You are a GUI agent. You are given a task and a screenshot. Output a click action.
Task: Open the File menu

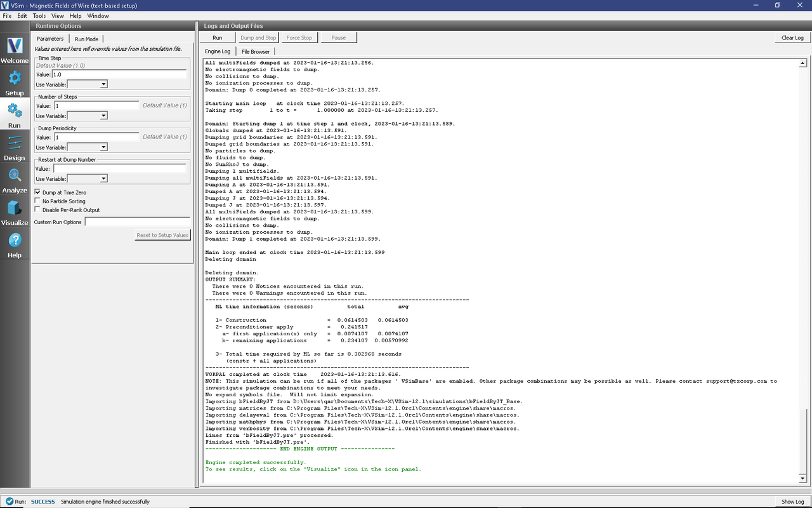point(7,15)
